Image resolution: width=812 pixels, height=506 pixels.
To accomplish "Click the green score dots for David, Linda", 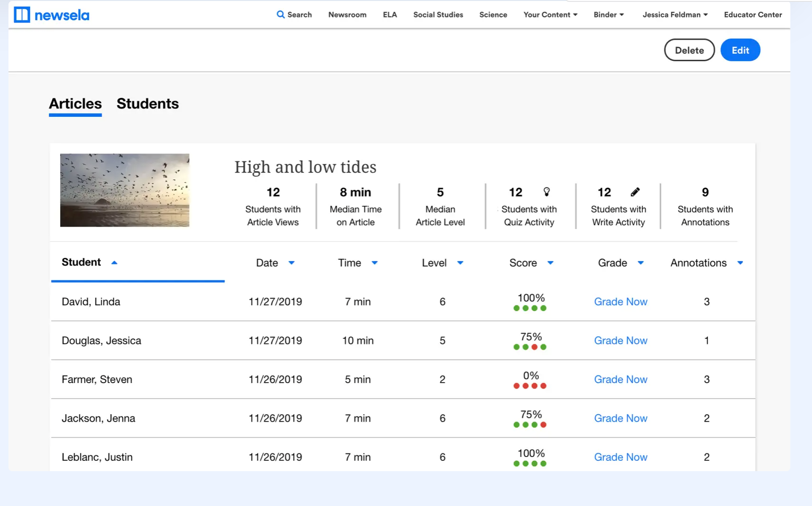I will tap(530, 308).
